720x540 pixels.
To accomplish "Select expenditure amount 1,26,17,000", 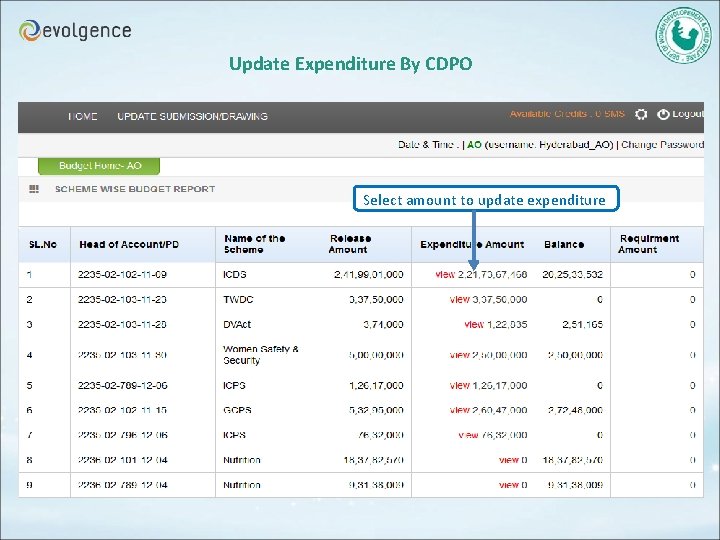I will pyautogui.click(x=500, y=385).
